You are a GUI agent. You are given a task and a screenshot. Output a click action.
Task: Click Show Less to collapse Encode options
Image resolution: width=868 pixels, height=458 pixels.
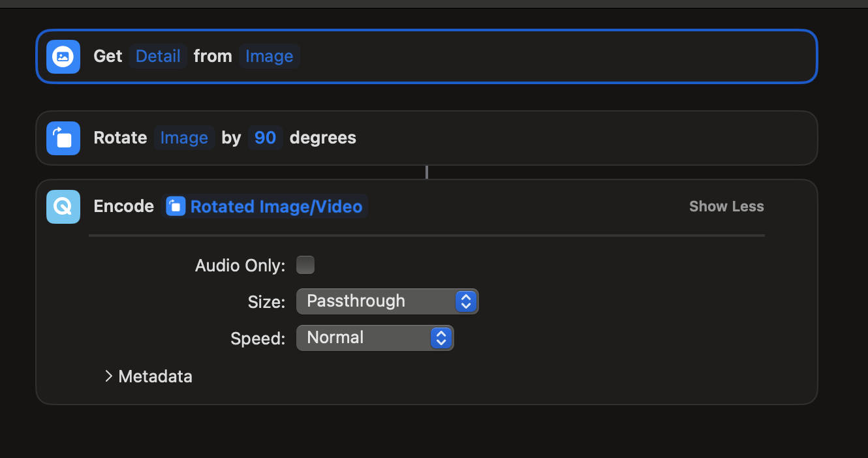726,207
